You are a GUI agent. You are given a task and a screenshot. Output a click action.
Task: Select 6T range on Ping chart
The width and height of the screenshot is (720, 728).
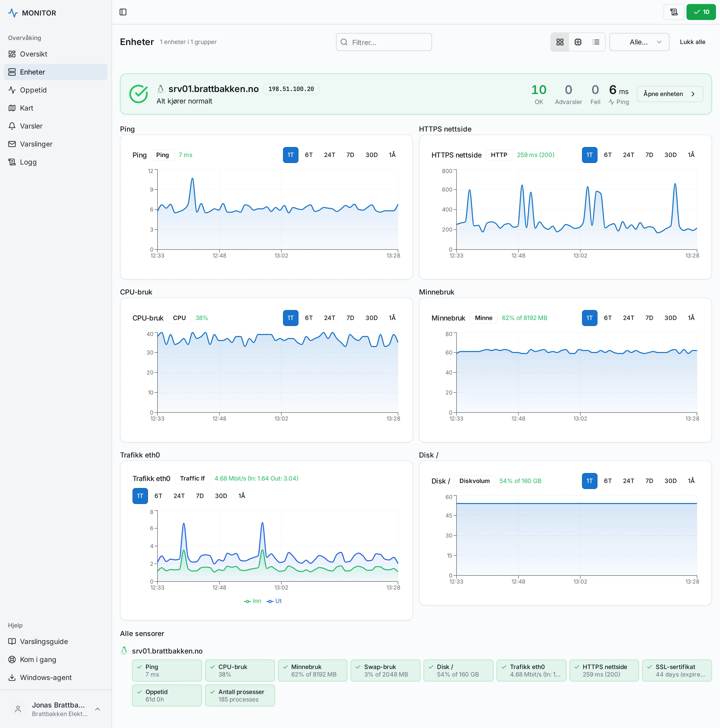tap(308, 155)
